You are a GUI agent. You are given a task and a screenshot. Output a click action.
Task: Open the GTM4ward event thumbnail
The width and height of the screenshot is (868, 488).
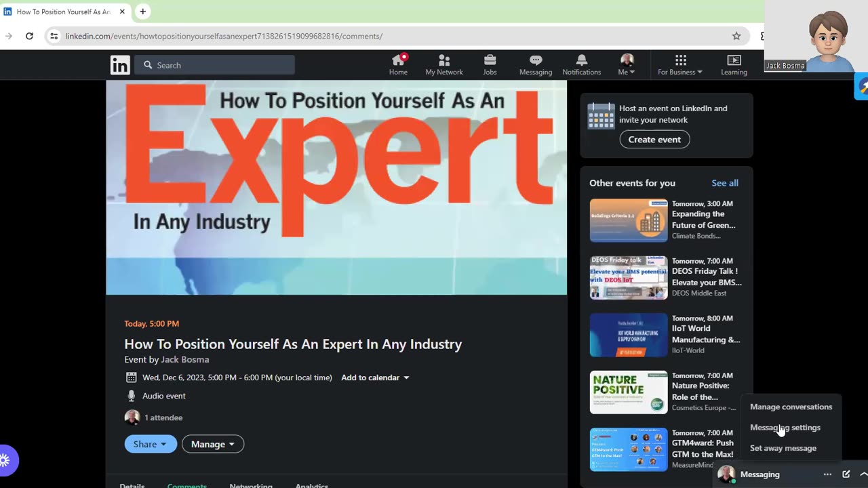click(x=629, y=449)
